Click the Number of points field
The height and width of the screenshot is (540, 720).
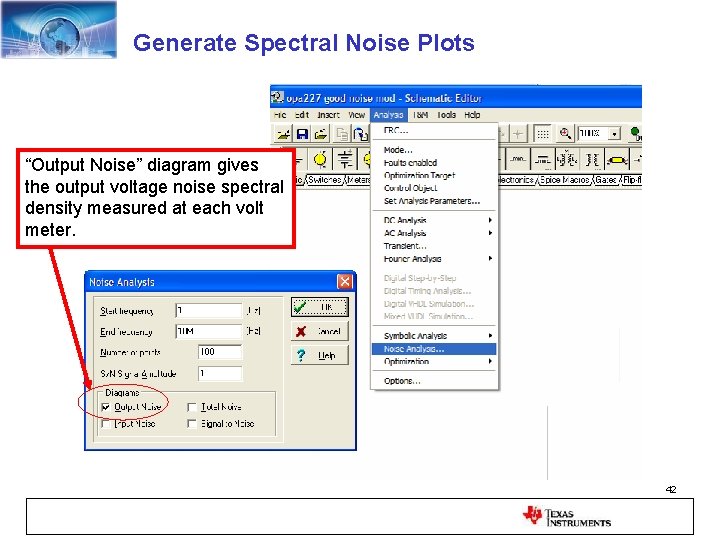tap(220, 352)
